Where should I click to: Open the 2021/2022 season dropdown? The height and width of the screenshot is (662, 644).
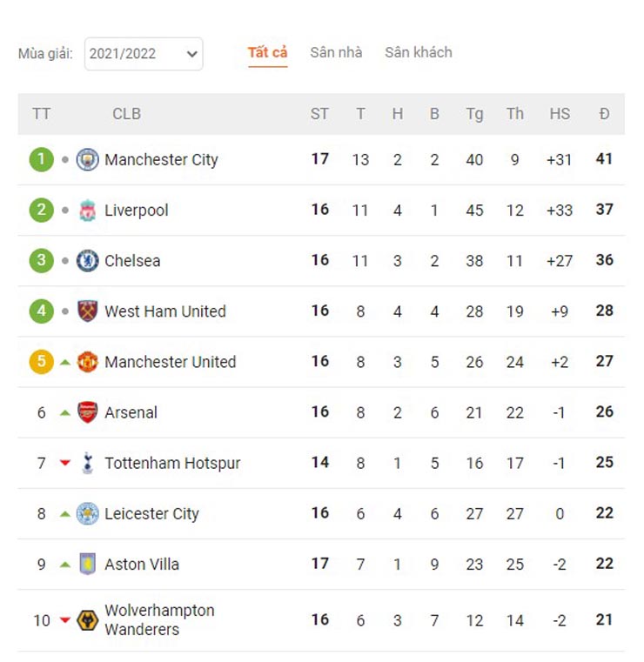click(x=144, y=54)
